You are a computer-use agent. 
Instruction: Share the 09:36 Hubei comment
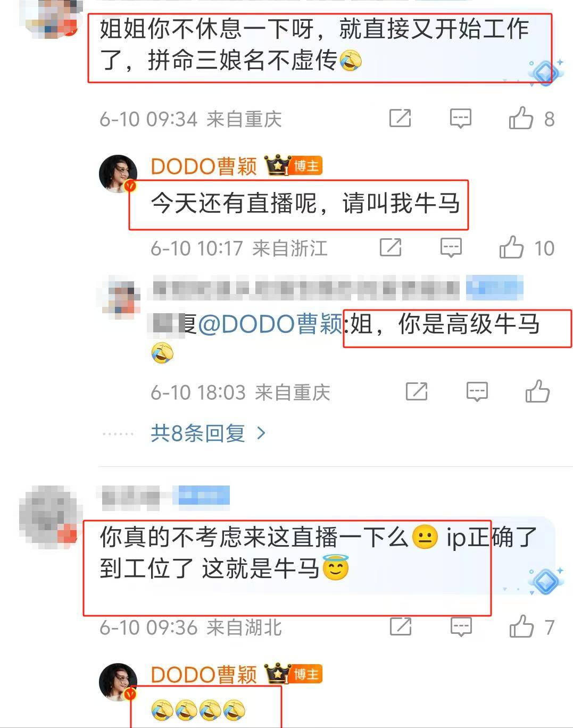(x=401, y=627)
